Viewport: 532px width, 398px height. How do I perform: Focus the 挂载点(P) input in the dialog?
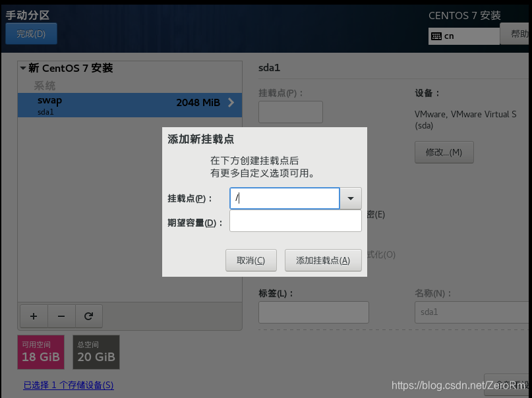click(x=285, y=198)
